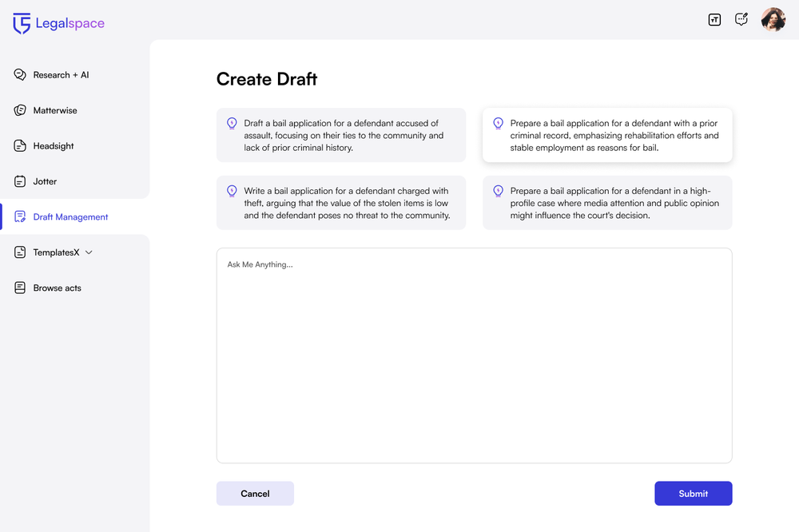Viewport: 799px width, 532px height.
Task: Click the TemplatesX document icon
Action: click(x=19, y=252)
